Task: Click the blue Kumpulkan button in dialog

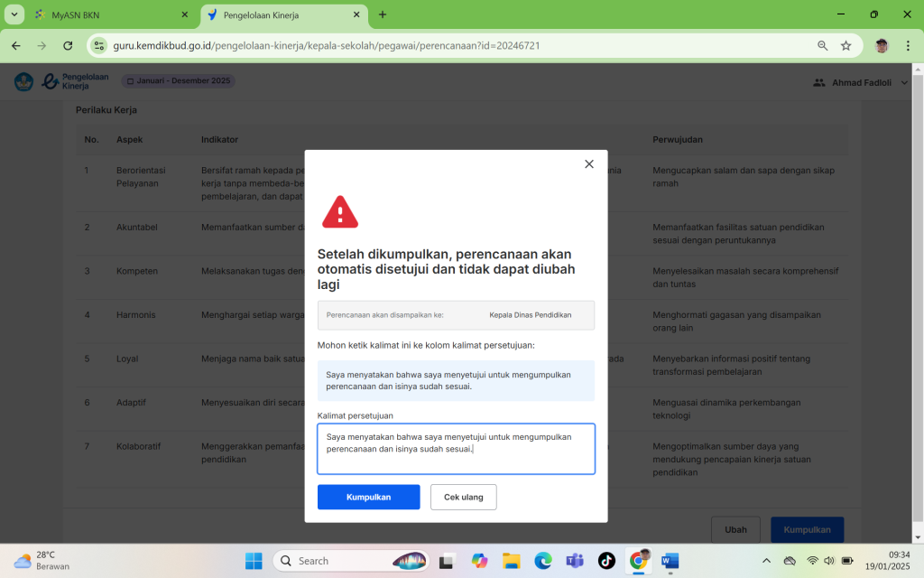Action: coord(368,497)
